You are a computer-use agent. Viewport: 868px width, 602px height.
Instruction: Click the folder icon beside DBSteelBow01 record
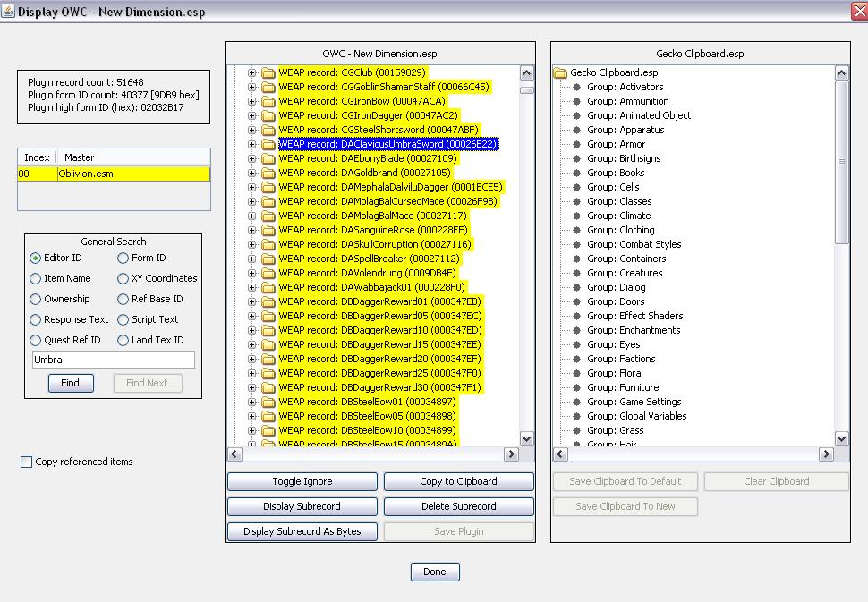[268, 402]
